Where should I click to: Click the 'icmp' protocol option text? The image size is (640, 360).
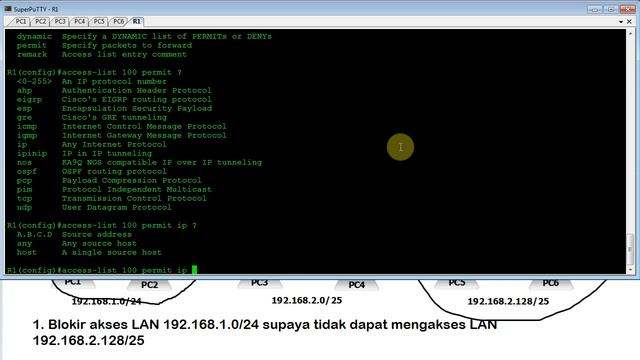tap(27, 127)
